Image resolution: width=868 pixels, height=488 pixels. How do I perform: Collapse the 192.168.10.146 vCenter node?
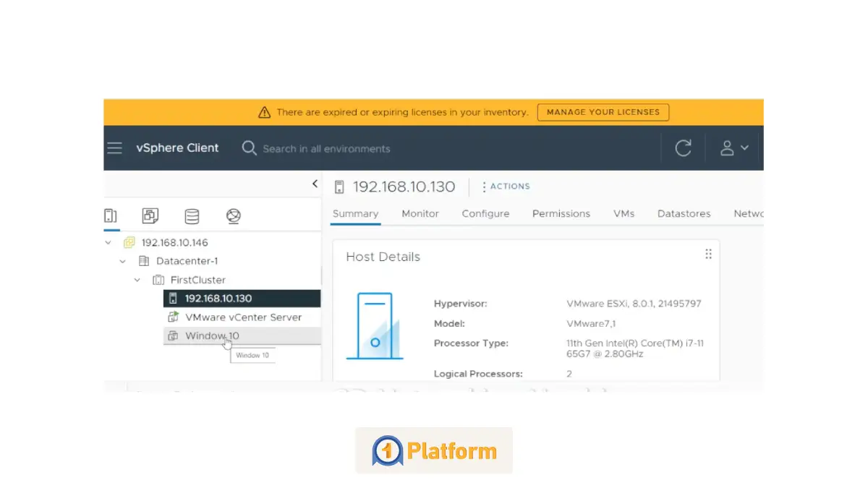[109, 243]
